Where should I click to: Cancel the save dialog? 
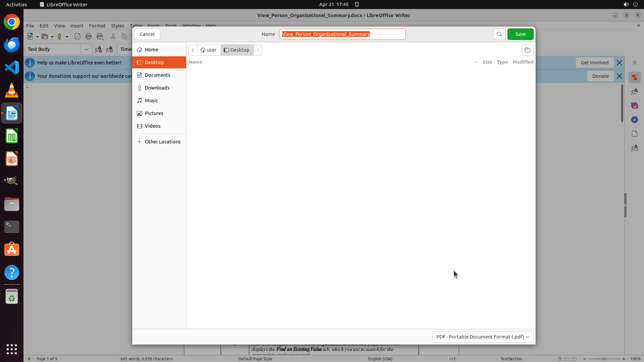click(x=147, y=34)
